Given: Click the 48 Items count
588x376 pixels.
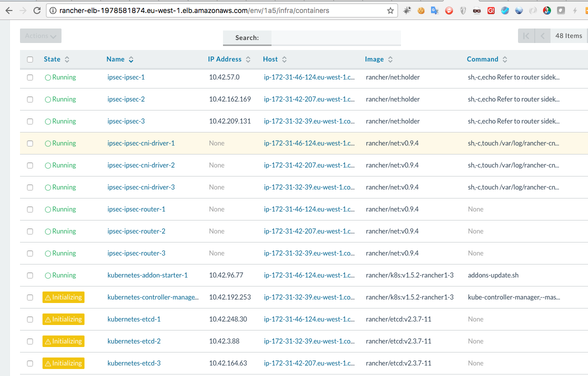Looking at the screenshot, I should click(x=568, y=36).
